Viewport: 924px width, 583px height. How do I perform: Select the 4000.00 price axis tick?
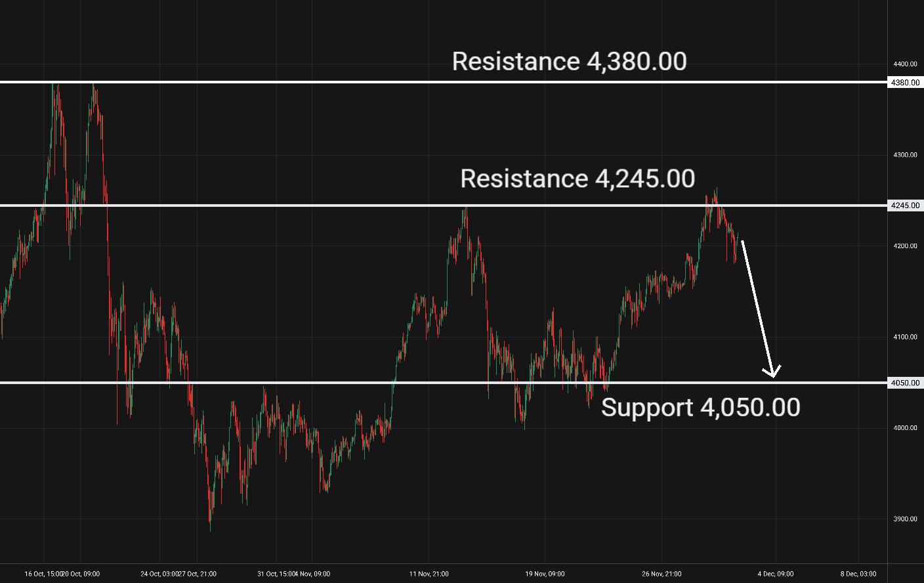click(906, 428)
